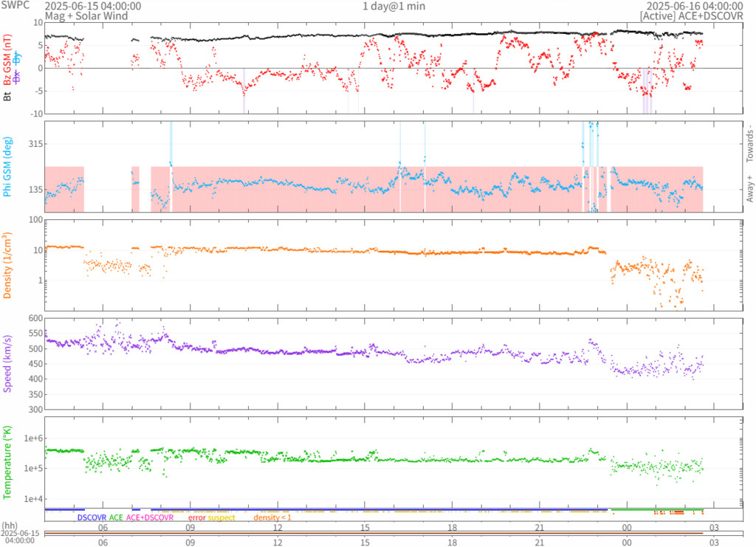Toggle the struck-through Bx series label
Screen dimensions: 756x547
pos(17,77)
